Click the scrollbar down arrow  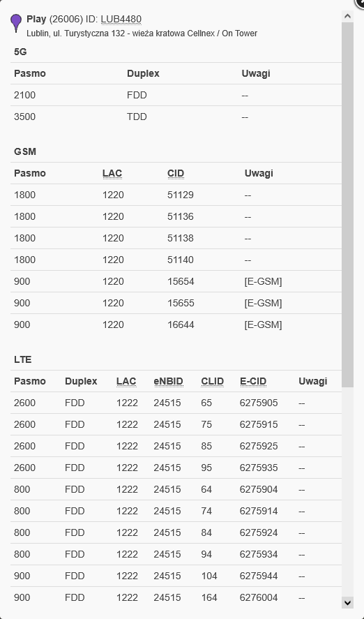tap(347, 602)
